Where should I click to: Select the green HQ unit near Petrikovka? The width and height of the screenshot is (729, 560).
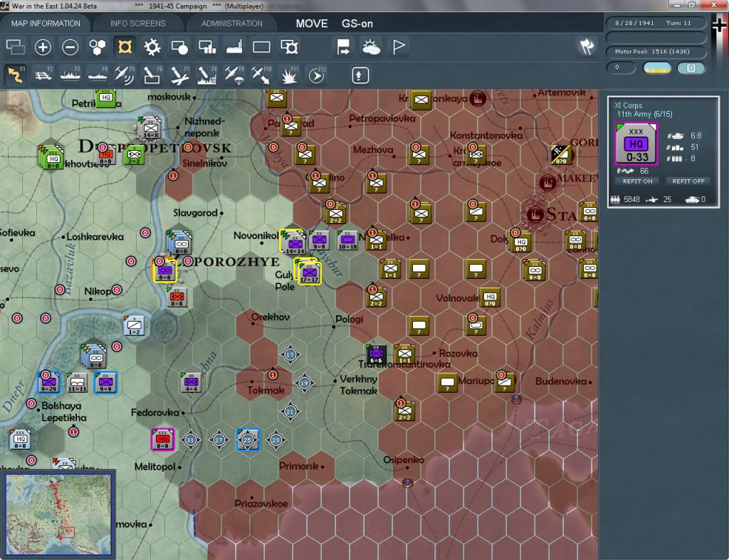coord(105,98)
